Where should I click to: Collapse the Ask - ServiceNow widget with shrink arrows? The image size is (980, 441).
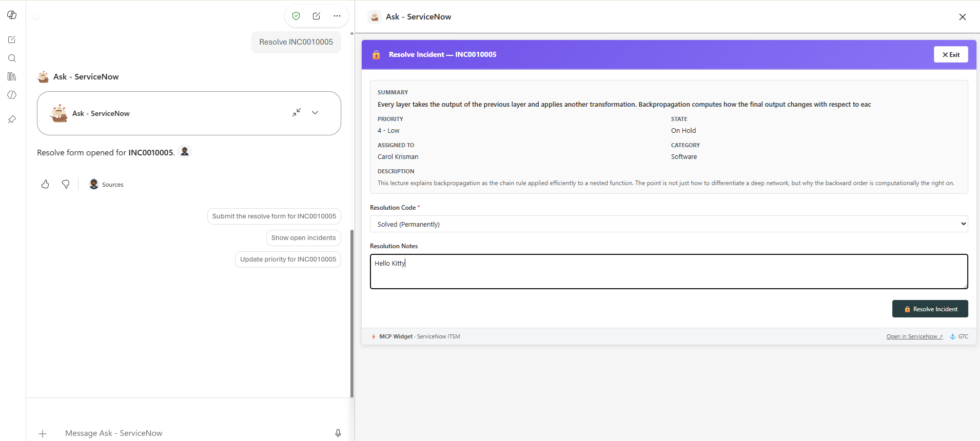coord(297,112)
